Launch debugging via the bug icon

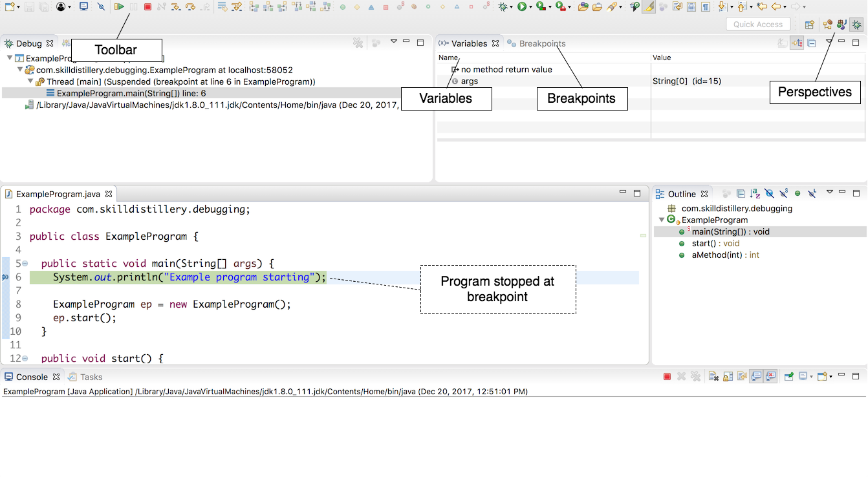[503, 7]
